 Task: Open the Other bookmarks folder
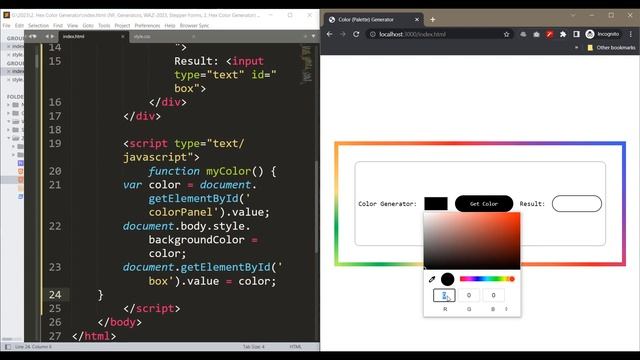[x=611, y=48]
